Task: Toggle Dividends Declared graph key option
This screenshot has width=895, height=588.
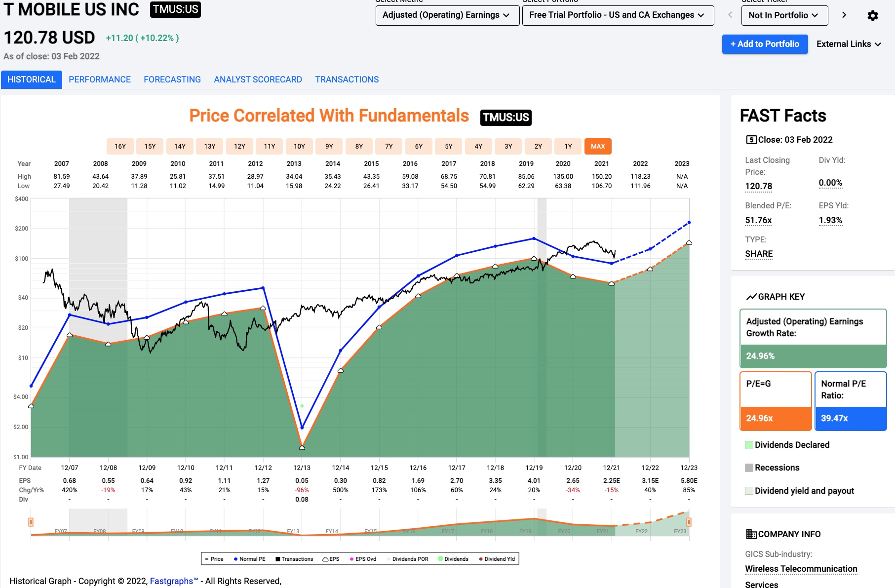Action: [x=787, y=445]
